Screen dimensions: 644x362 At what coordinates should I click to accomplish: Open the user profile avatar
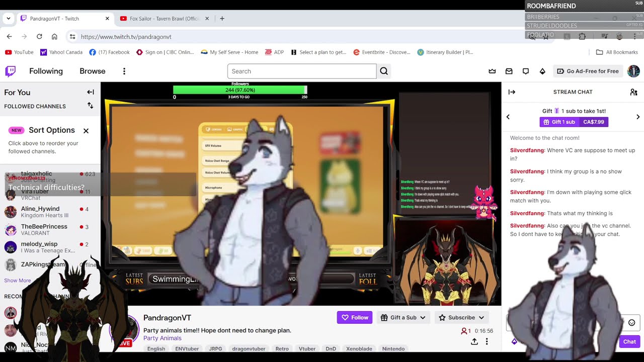click(633, 71)
